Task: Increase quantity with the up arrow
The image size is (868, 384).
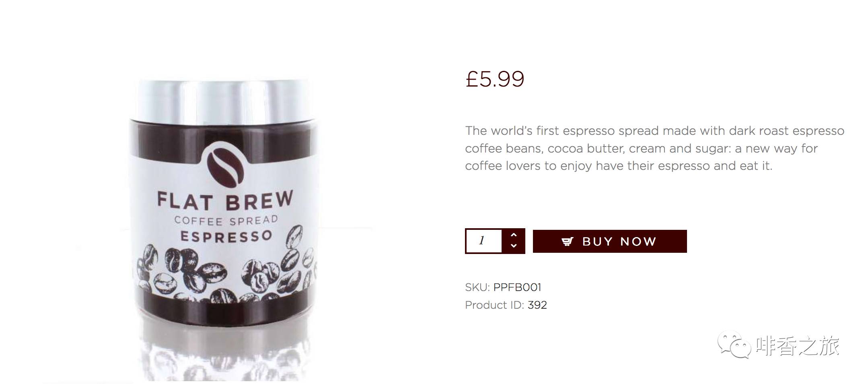Action: tap(514, 235)
